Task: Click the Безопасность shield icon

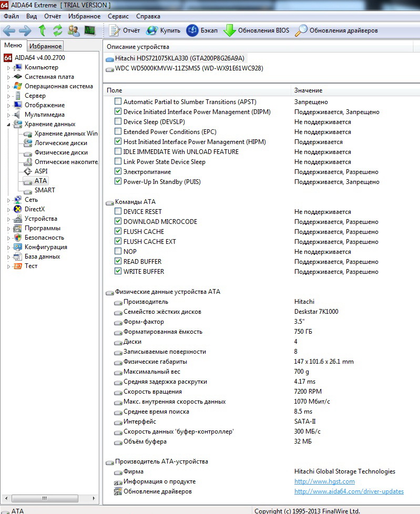Action: (x=18, y=238)
